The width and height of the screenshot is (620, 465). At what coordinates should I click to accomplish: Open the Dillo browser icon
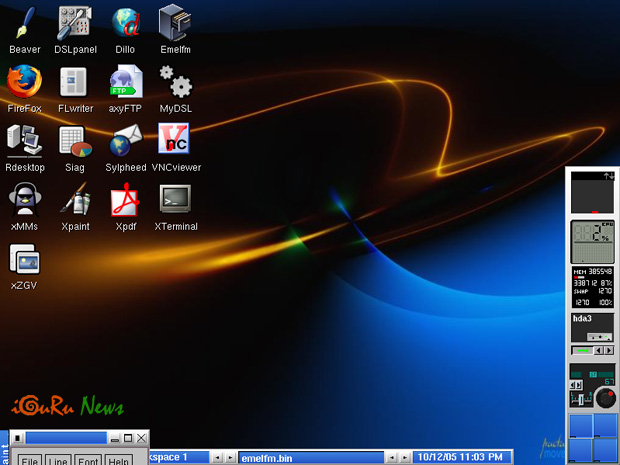coord(126,22)
